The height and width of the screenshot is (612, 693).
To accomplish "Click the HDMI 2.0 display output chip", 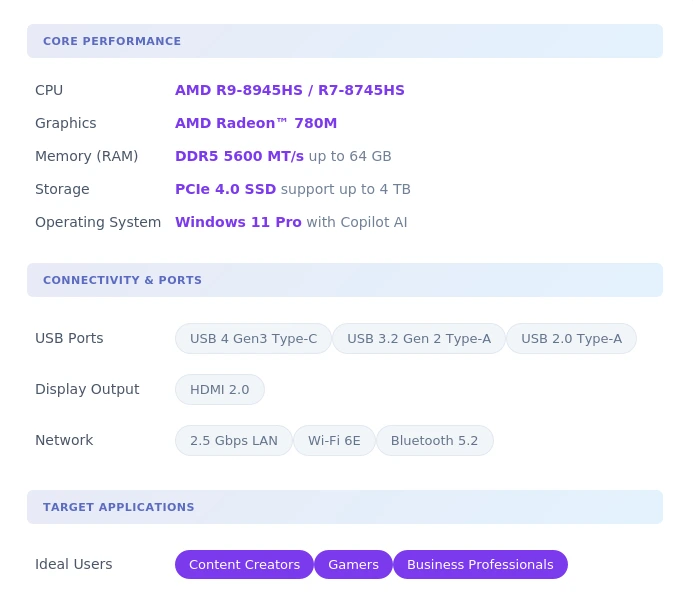I will click(219, 389).
